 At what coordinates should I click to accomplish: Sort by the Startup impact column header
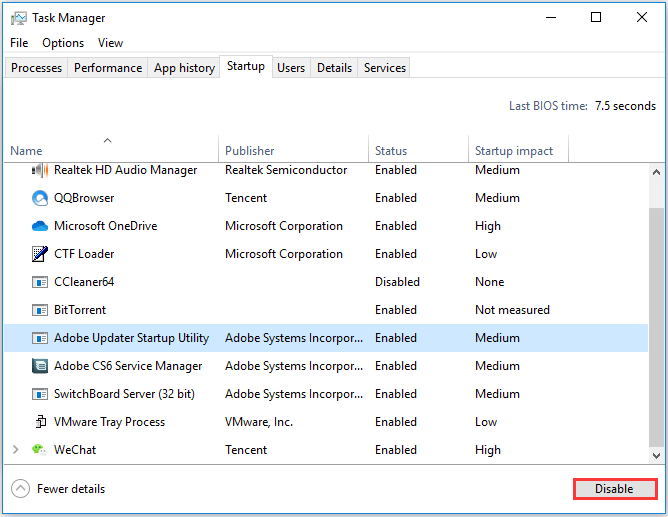[518, 149]
